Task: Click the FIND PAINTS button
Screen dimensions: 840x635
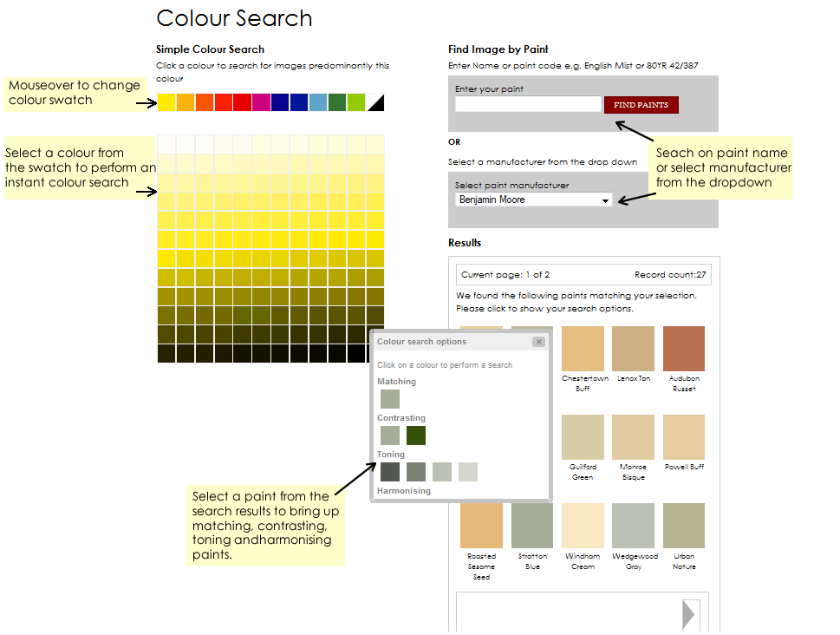Action: click(641, 104)
